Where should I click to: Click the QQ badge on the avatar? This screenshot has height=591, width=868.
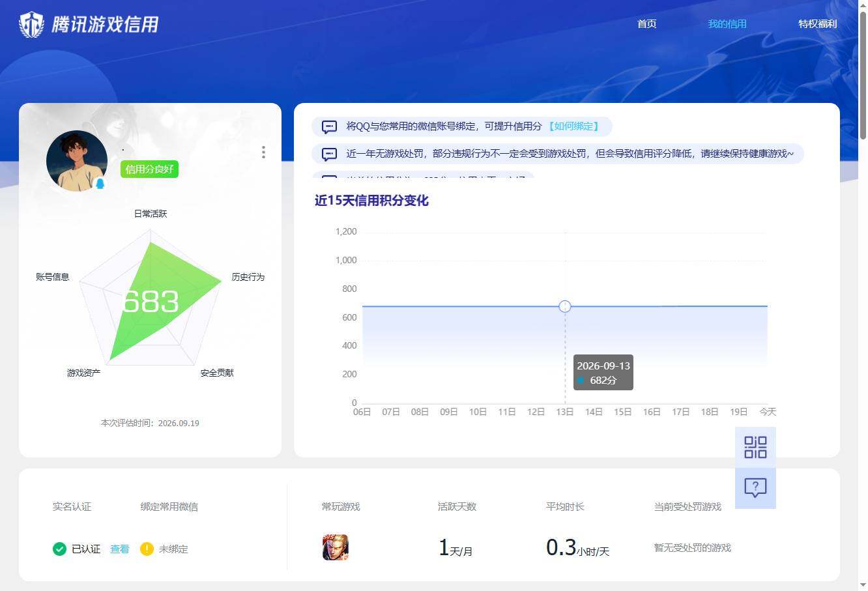100,183
